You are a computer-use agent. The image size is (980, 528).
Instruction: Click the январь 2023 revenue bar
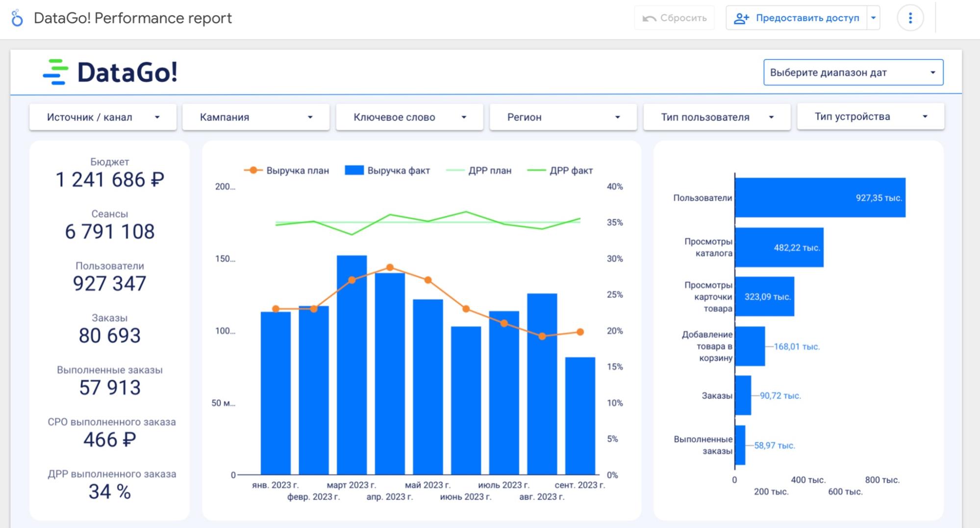click(276, 393)
